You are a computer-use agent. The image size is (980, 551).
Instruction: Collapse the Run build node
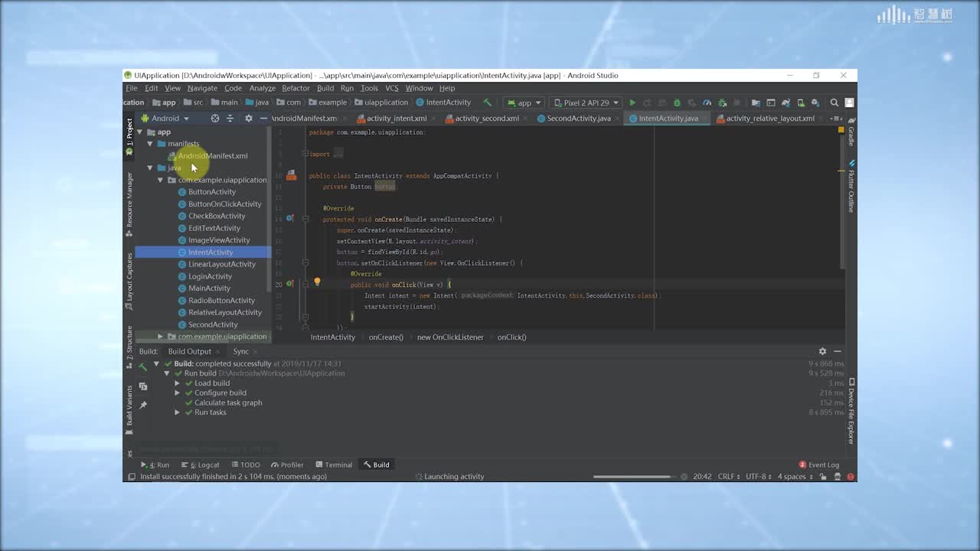coord(167,373)
